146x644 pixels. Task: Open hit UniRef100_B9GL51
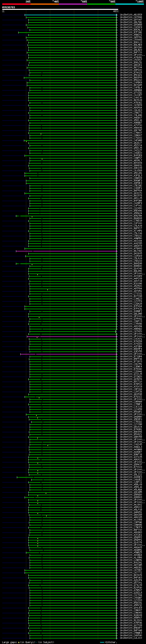(131, 63)
